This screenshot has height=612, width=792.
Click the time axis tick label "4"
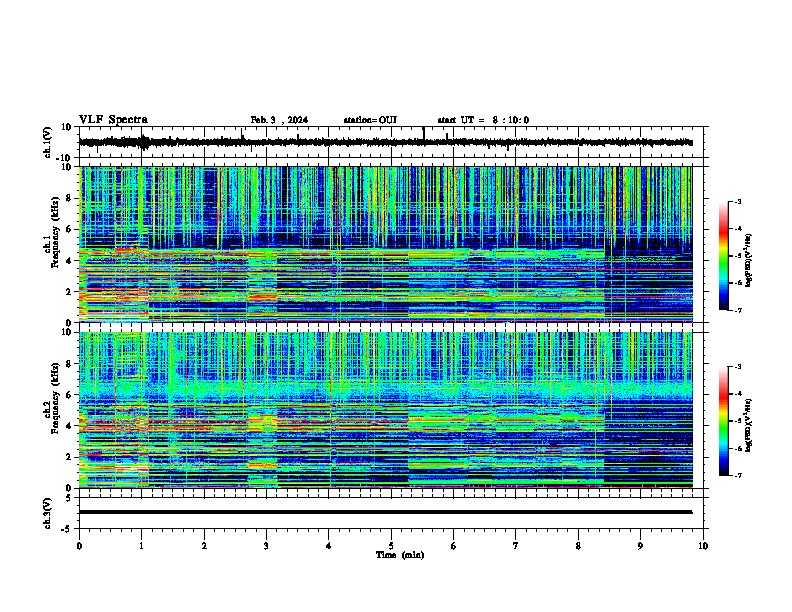coord(329,546)
